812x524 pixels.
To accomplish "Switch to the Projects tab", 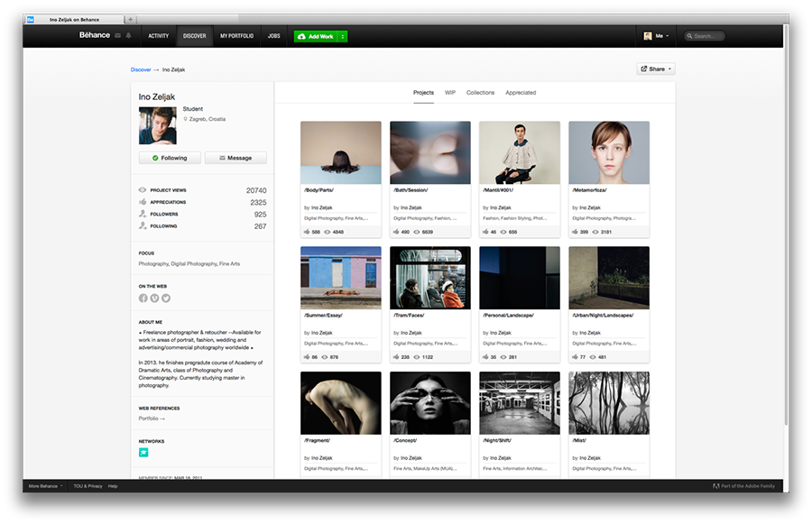I will [x=423, y=93].
